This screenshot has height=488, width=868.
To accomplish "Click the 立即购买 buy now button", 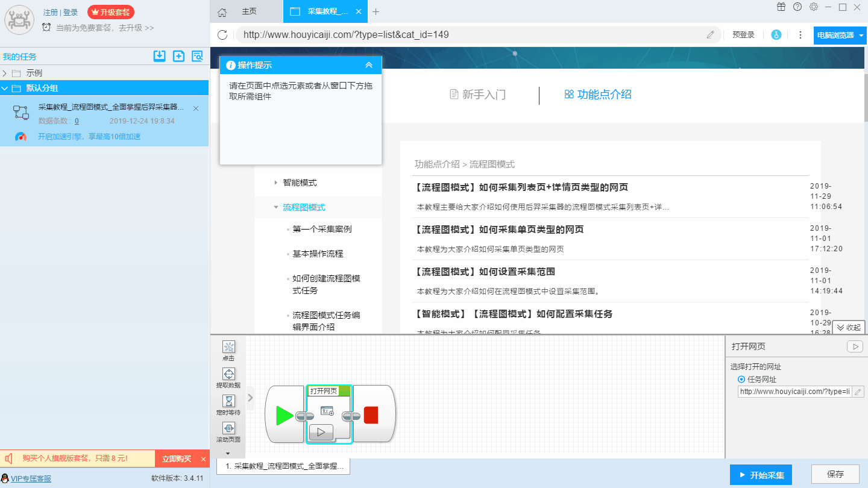I will point(177,459).
